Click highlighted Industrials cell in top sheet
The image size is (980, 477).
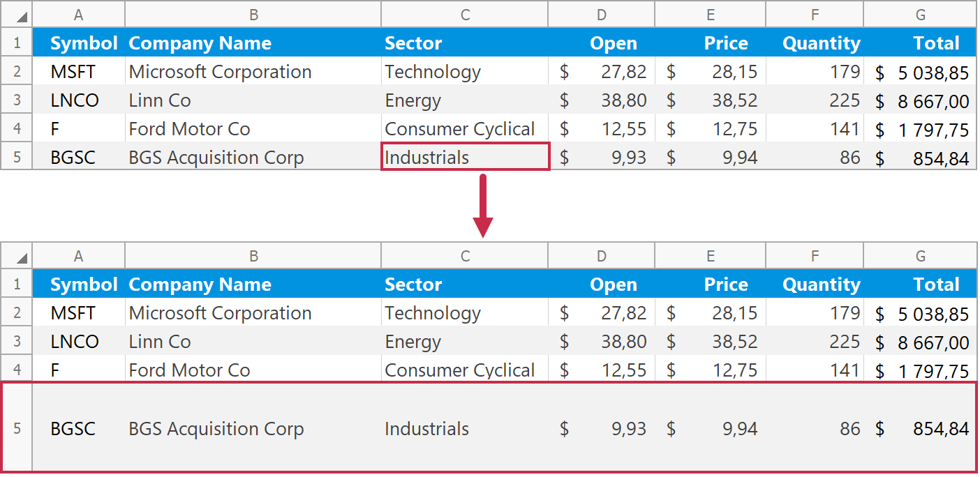pos(465,157)
